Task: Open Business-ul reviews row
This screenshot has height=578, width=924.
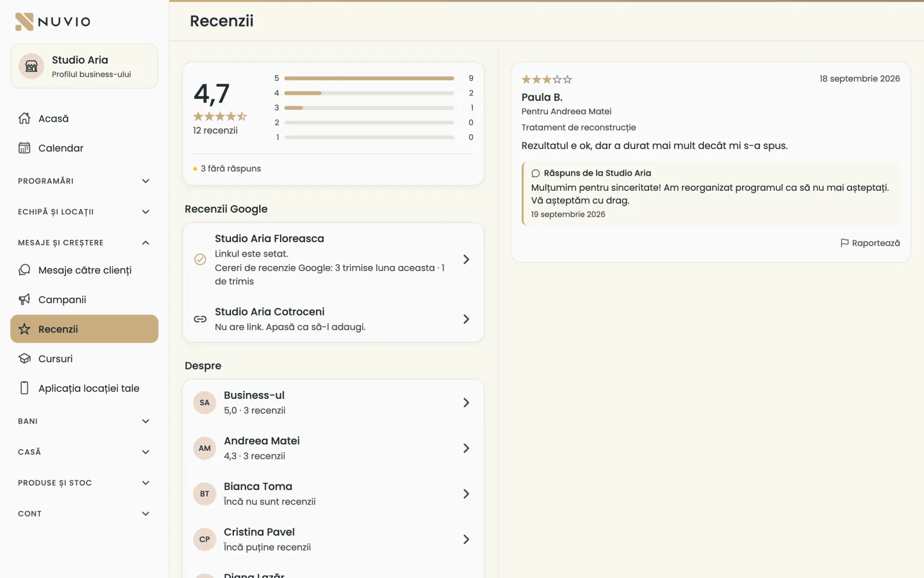Action: tap(333, 402)
